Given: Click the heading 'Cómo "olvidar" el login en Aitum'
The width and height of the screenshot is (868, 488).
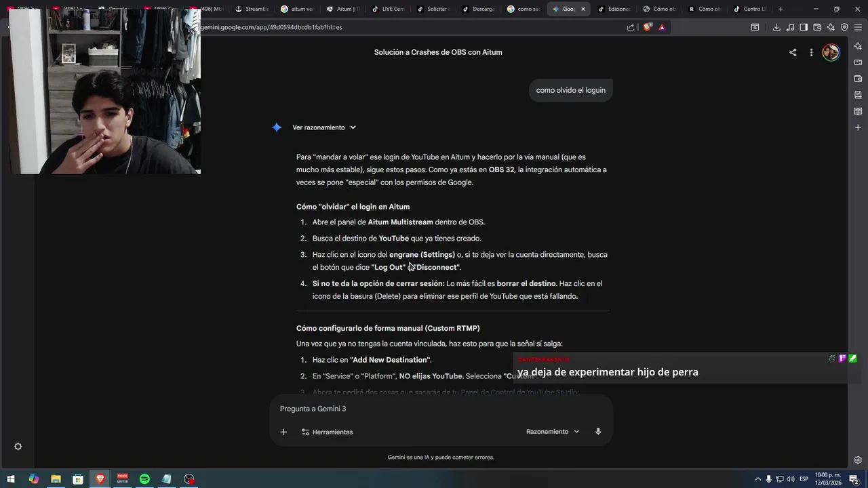Looking at the screenshot, I should point(353,207).
